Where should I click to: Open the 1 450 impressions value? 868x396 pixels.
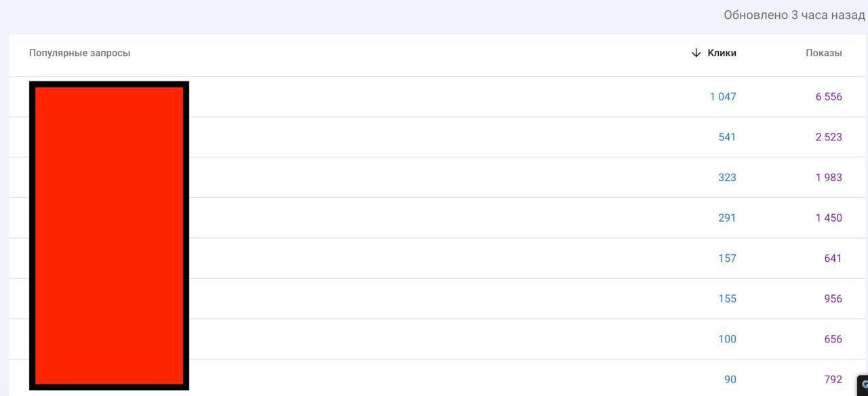tap(829, 218)
